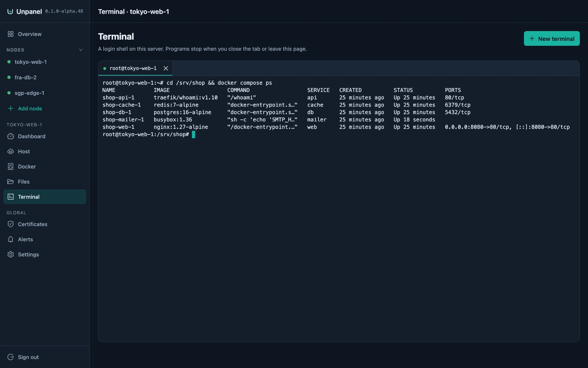The width and height of the screenshot is (588, 368).
Task: Click shop-web-1 in terminal output
Action: (x=118, y=127)
